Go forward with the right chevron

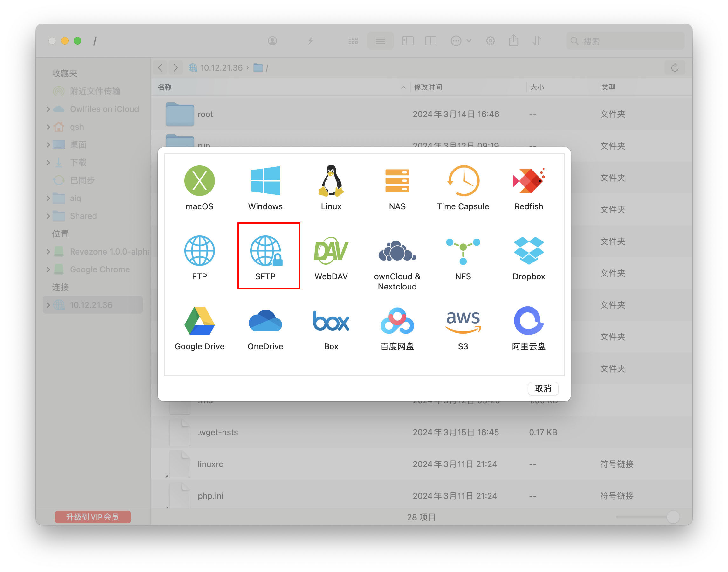click(x=175, y=68)
